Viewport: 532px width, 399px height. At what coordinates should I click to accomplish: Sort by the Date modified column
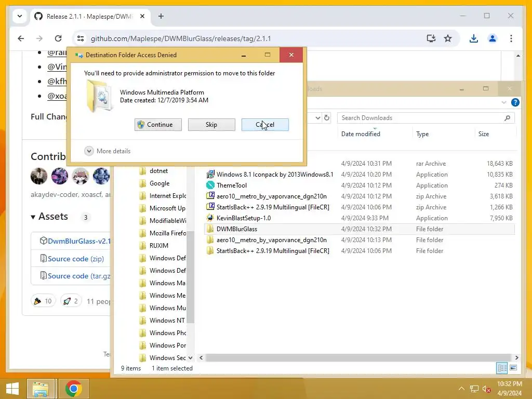[361, 134]
